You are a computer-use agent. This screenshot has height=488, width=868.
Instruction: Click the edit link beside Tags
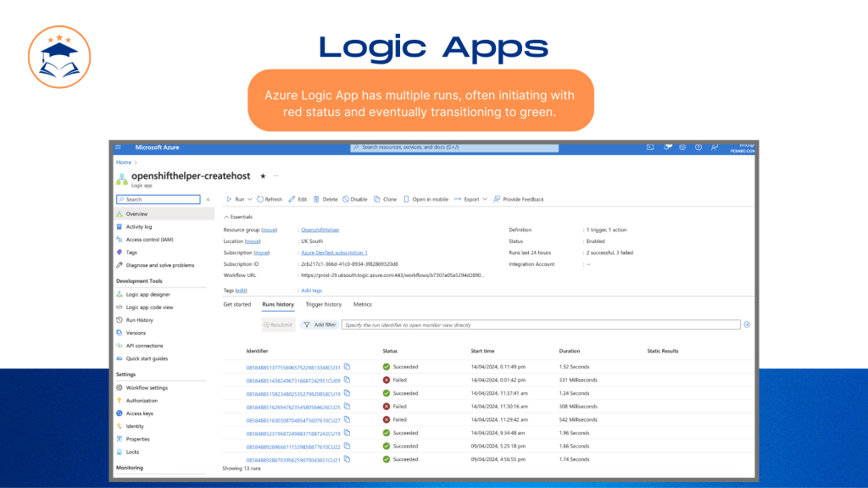[241, 291]
